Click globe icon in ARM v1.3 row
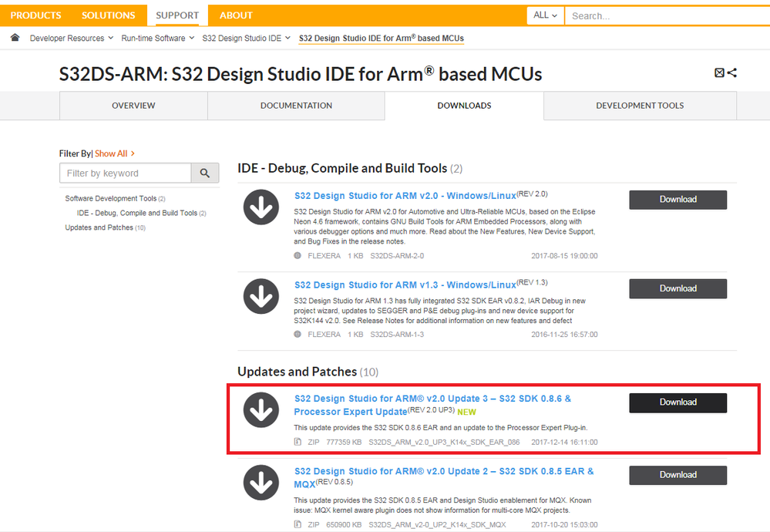 (298, 334)
